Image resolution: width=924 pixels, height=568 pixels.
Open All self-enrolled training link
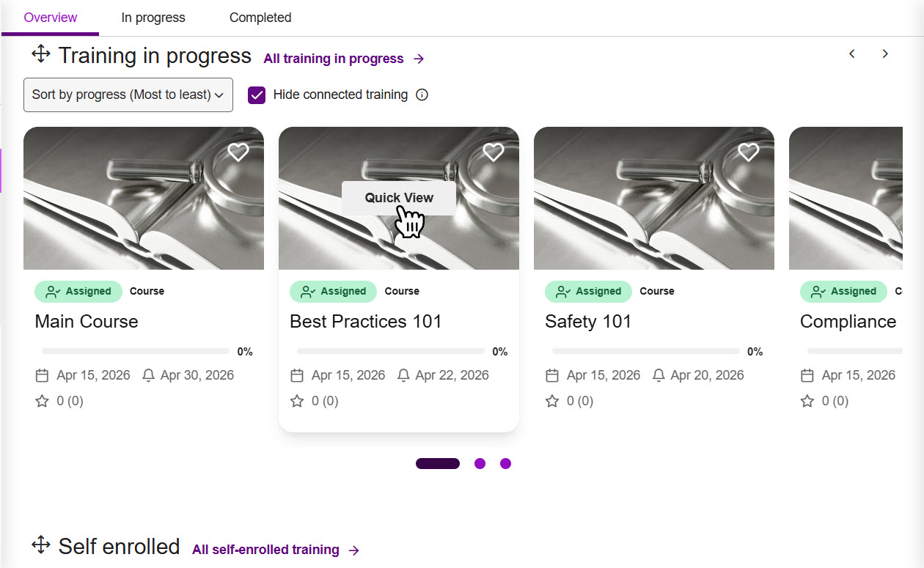[x=276, y=550]
